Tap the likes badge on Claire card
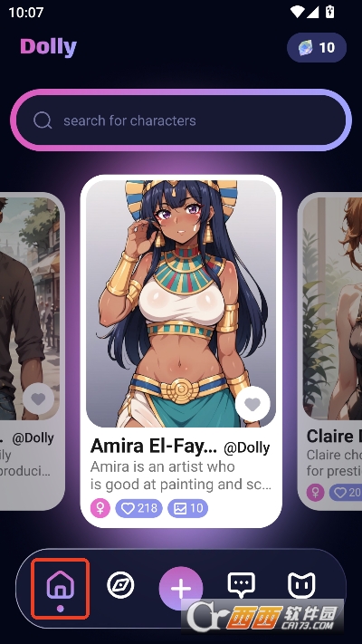This screenshot has height=644, width=362. click(x=345, y=493)
